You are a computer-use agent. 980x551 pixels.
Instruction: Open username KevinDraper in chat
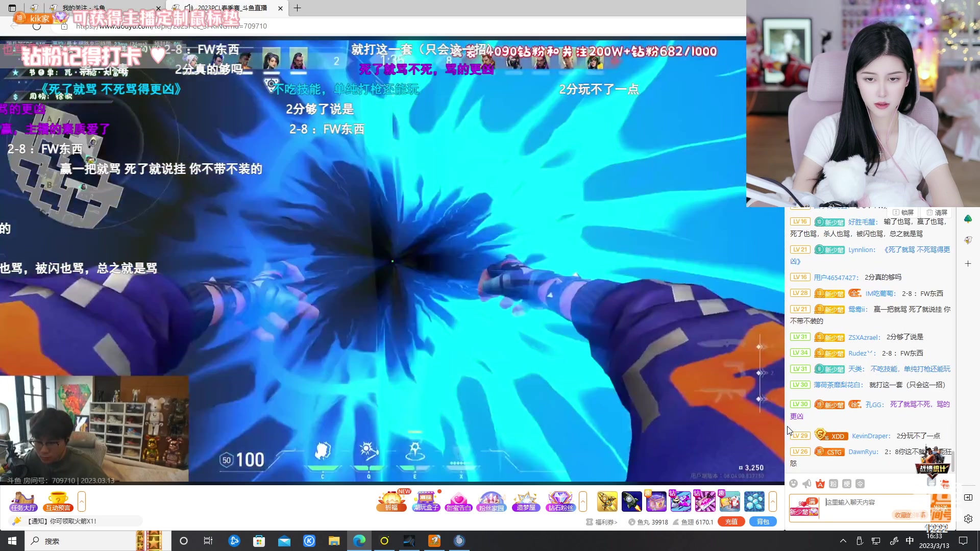click(871, 436)
